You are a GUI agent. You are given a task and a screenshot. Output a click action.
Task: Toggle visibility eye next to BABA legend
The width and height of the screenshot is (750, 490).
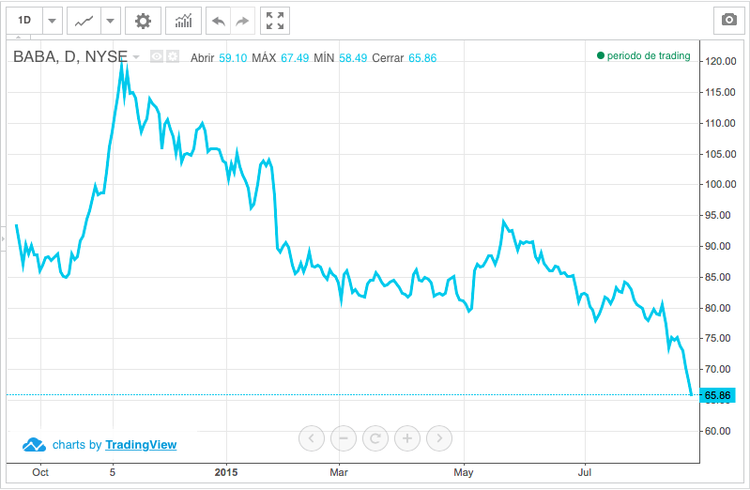[x=157, y=57]
